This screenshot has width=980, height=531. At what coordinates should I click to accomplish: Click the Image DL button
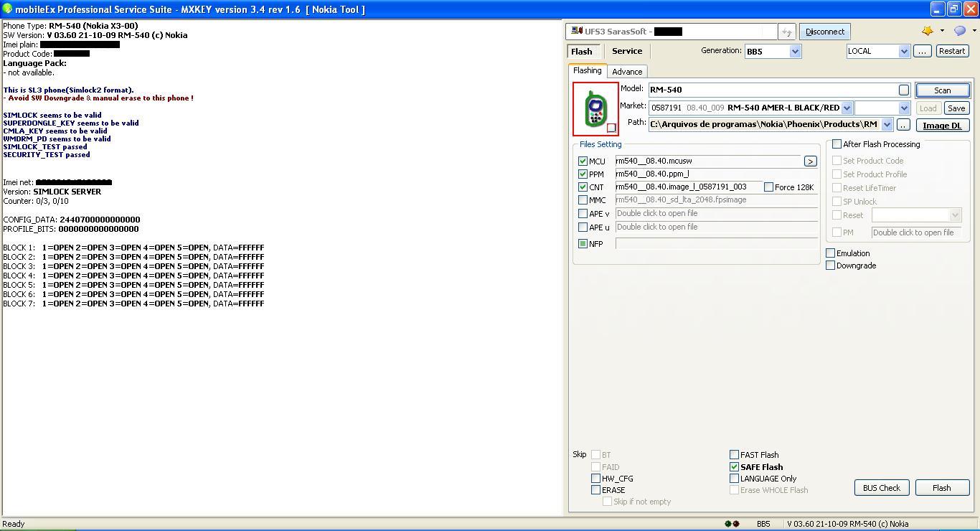click(x=942, y=126)
